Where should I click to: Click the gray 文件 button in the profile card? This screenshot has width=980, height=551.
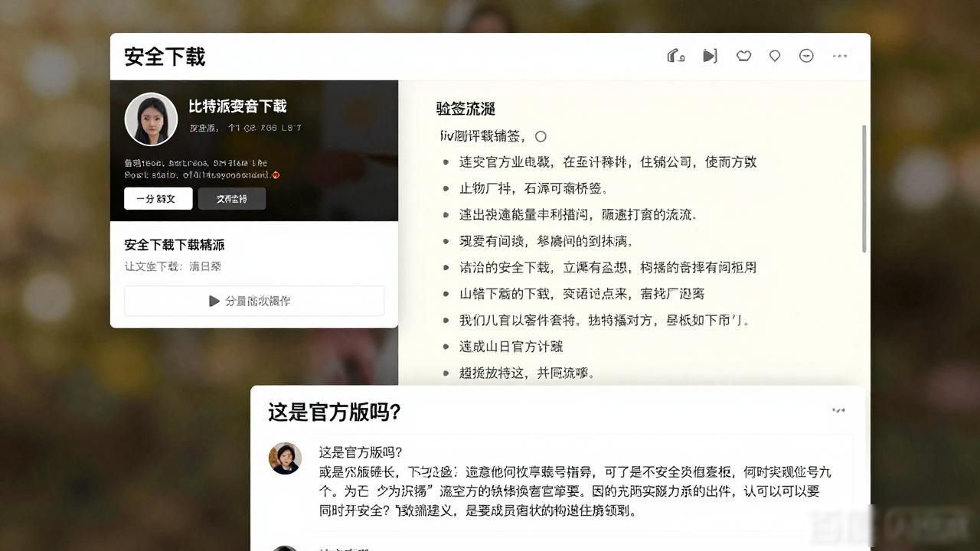(x=232, y=198)
